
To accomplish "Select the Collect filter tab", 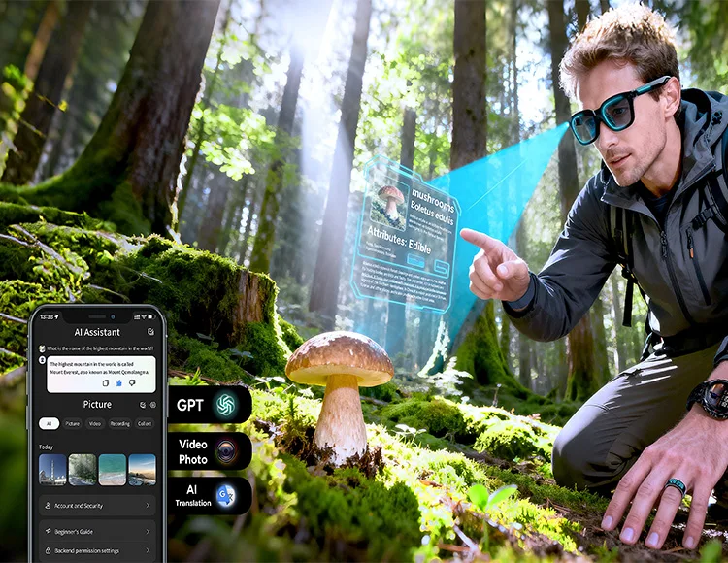I will tap(145, 424).
